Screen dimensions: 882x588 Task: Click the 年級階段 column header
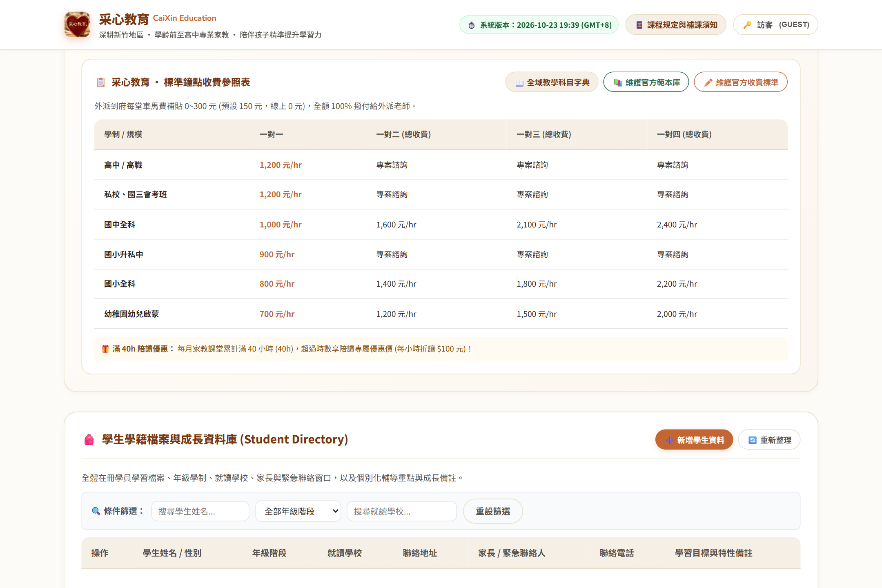pyautogui.click(x=269, y=553)
